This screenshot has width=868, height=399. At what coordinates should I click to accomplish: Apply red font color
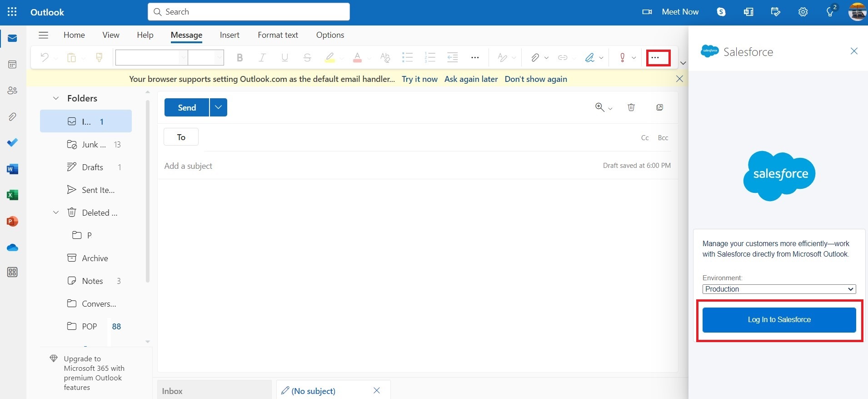click(x=357, y=57)
